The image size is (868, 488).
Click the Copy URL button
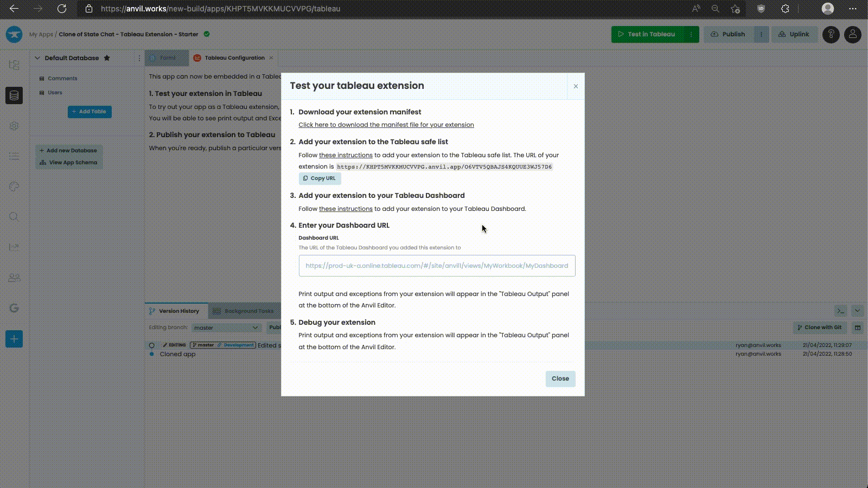[x=320, y=178]
